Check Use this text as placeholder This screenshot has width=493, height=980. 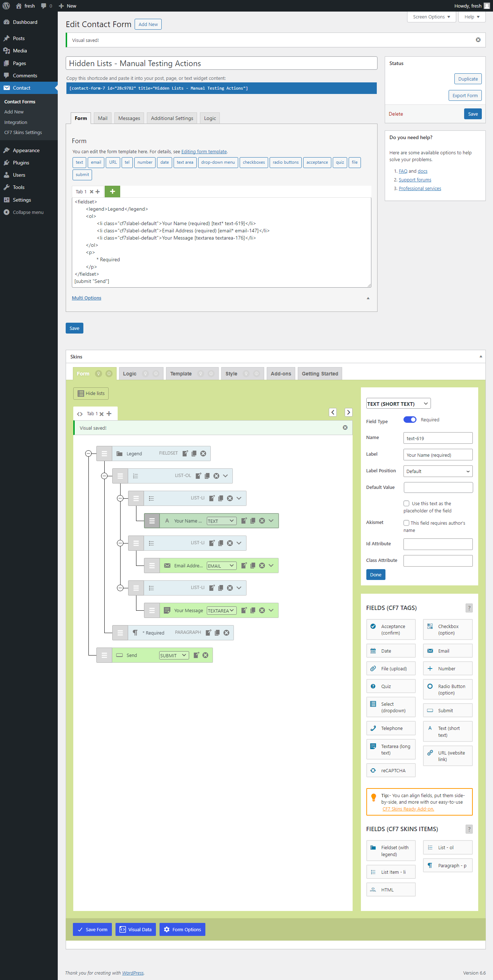point(406,503)
